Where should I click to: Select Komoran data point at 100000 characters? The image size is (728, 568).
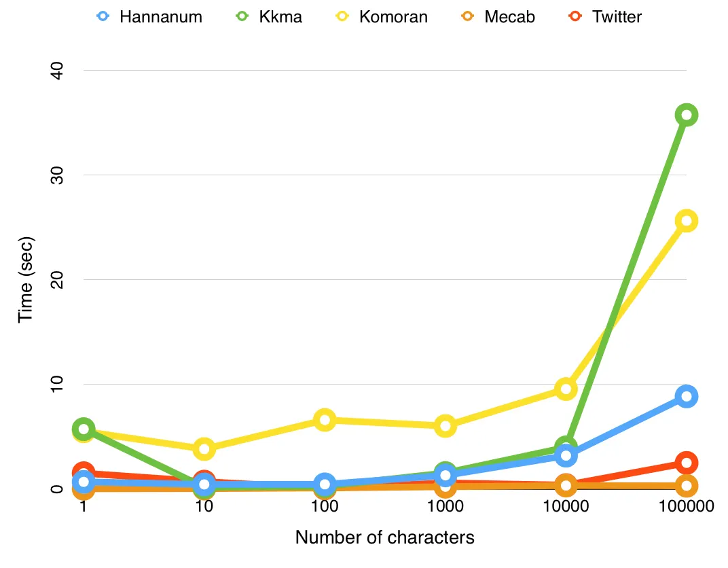tap(686, 221)
